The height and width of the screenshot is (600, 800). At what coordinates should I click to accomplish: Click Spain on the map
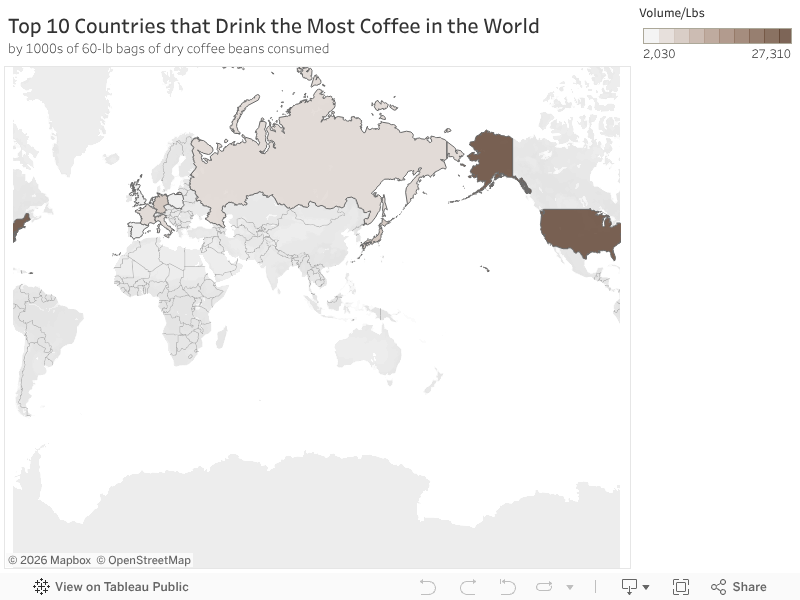point(139,230)
